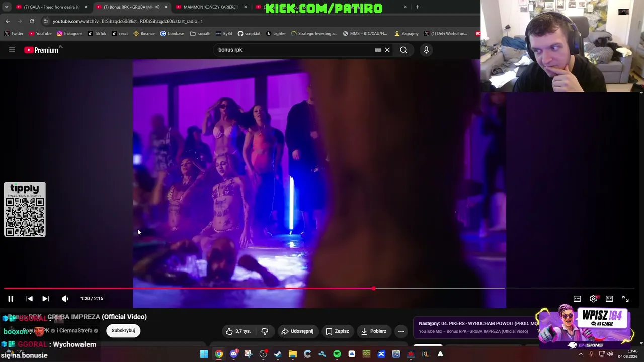Open the Twitter bookmark
This screenshot has height=362, width=644.
pos(14,34)
